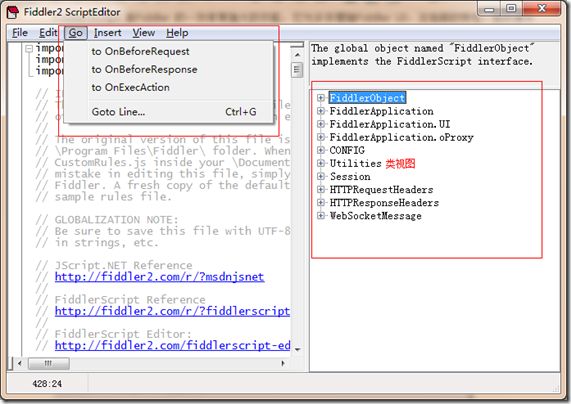Expand the FiddlerApplication.UI node
This screenshot has width=571, height=404.
click(321, 124)
